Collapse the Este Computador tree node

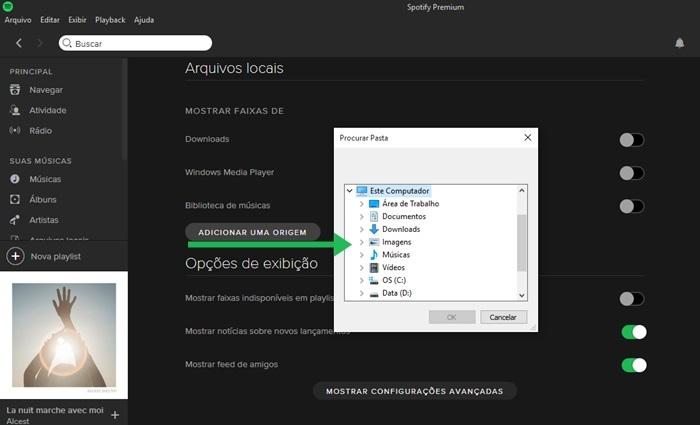350,191
